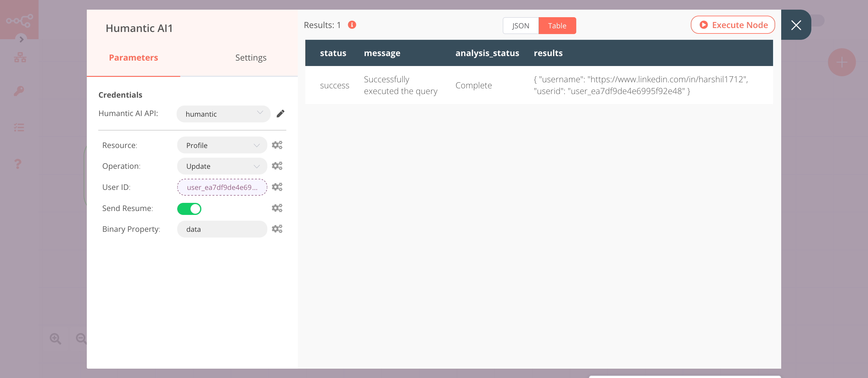Click the close X button on the panel

point(796,25)
